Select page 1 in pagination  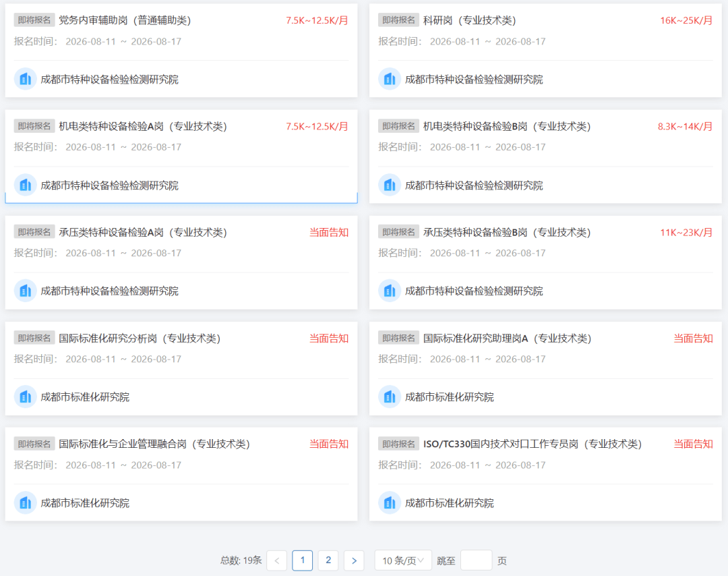click(x=302, y=560)
